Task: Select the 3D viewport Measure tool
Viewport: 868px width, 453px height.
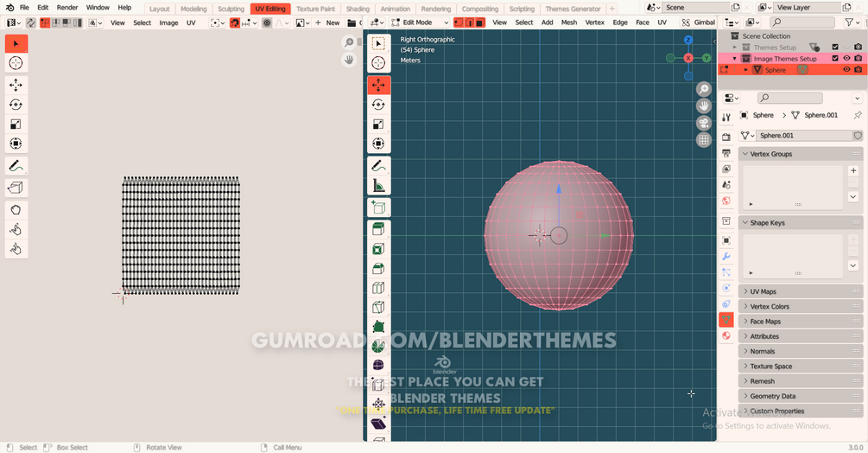Action: point(378,186)
